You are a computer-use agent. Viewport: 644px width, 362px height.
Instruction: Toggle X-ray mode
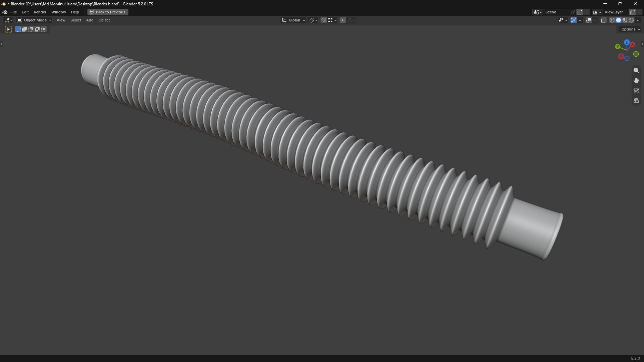pos(603,20)
